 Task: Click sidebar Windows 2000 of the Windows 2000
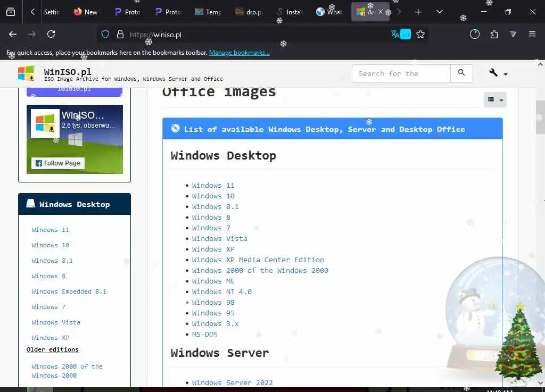tap(67, 371)
